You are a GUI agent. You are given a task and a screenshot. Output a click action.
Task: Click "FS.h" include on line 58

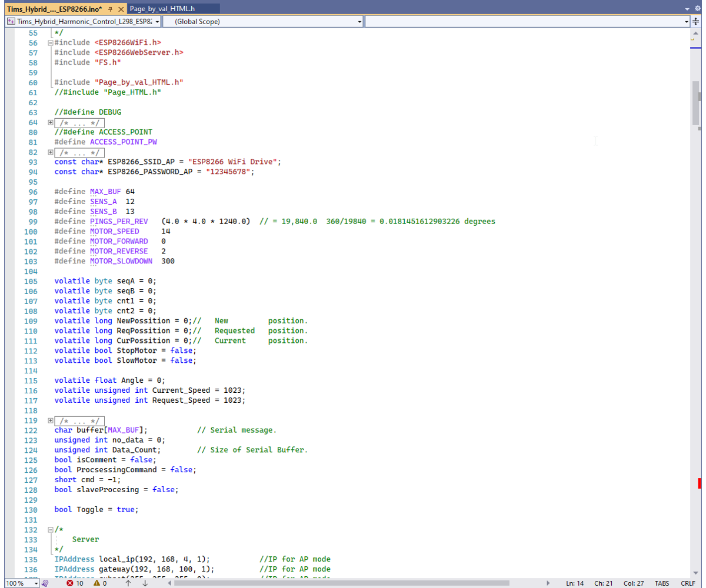pos(108,63)
